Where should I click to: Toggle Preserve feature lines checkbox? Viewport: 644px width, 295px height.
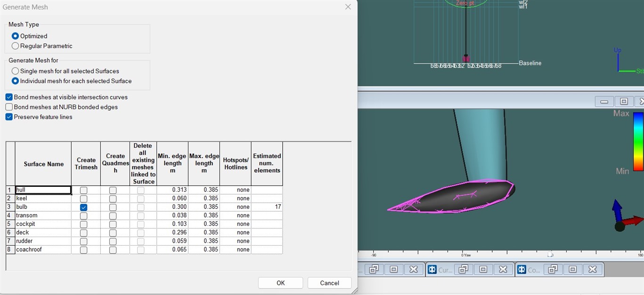9,117
